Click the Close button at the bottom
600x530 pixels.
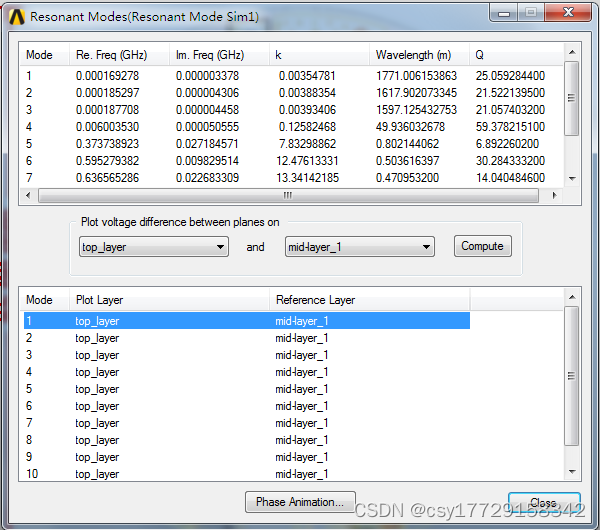coord(544,502)
